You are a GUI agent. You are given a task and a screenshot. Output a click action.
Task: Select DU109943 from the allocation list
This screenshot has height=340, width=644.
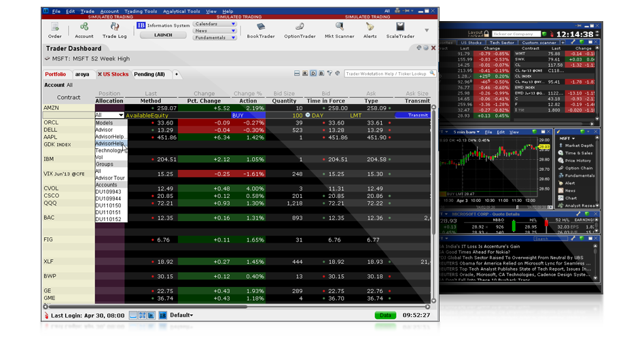(108, 191)
